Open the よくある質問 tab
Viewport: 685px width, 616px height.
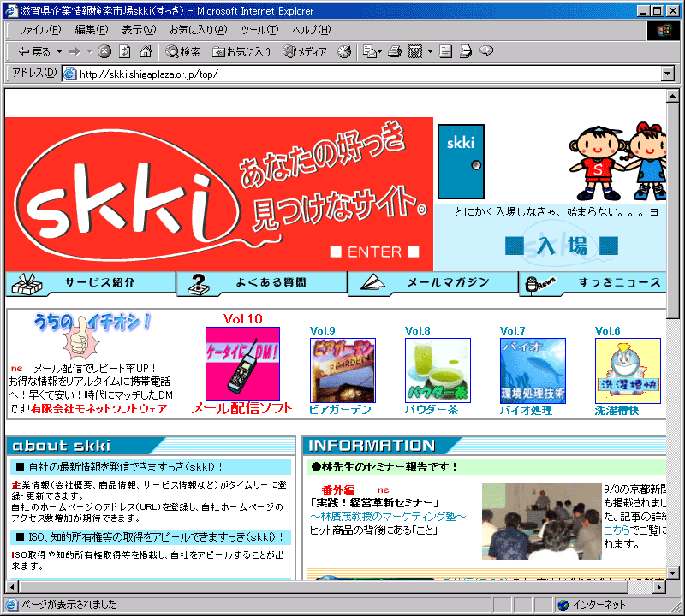click(x=262, y=283)
